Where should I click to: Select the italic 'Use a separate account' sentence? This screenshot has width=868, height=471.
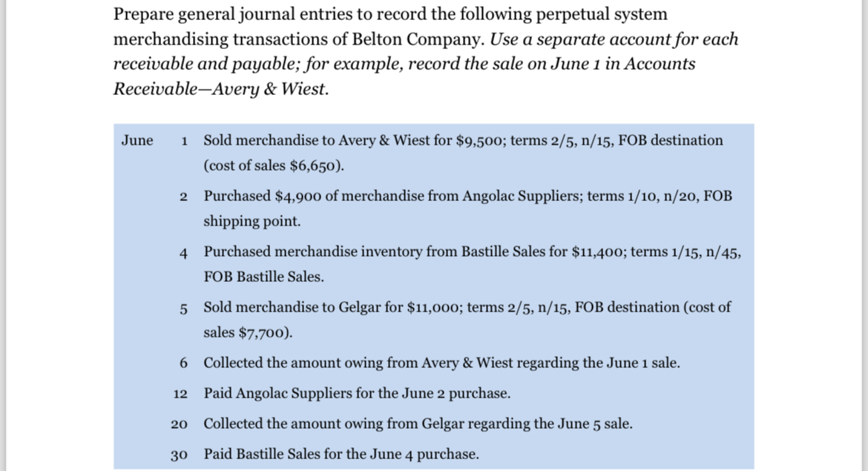pos(426,64)
